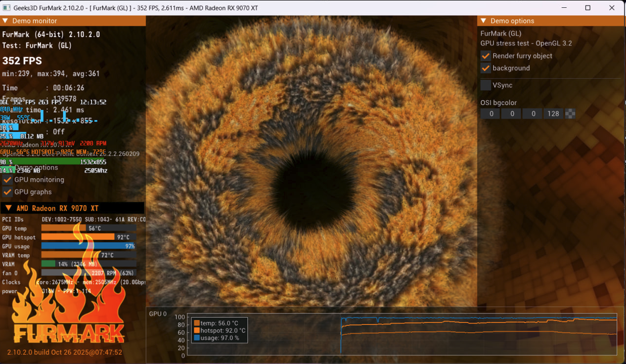Open the OSI bgcolor color swatch

[570, 114]
